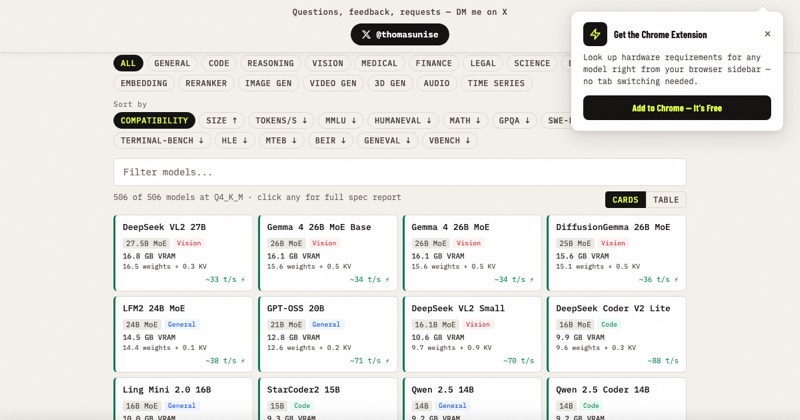Open the GPT-OSS 20B card

328,334
